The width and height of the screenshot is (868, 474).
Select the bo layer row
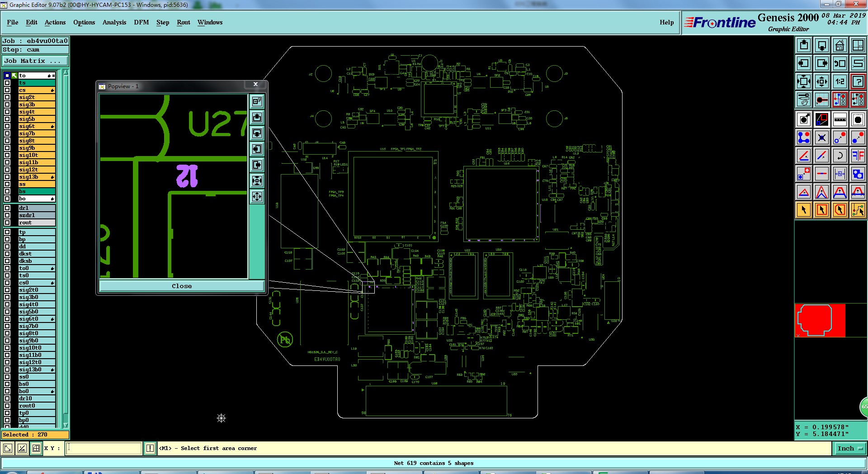(37, 199)
